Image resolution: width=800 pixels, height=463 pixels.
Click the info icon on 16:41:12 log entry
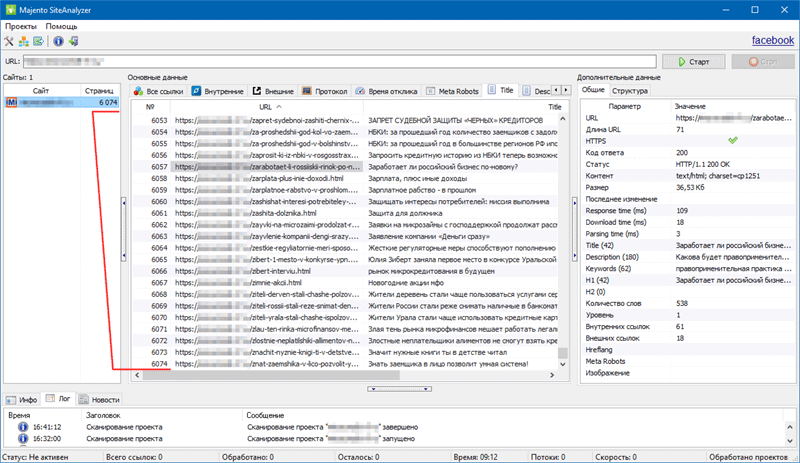(x=23, y=427)
